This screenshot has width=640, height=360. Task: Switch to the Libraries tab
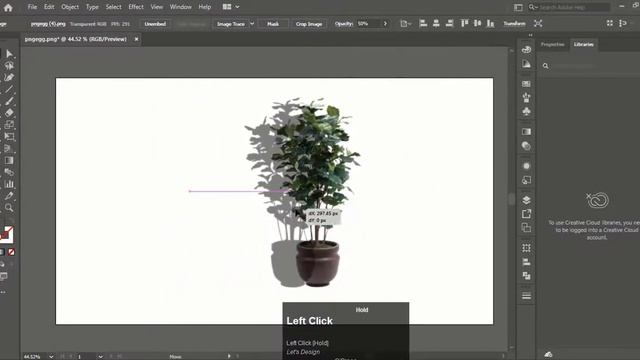click(x=584, y=44)
